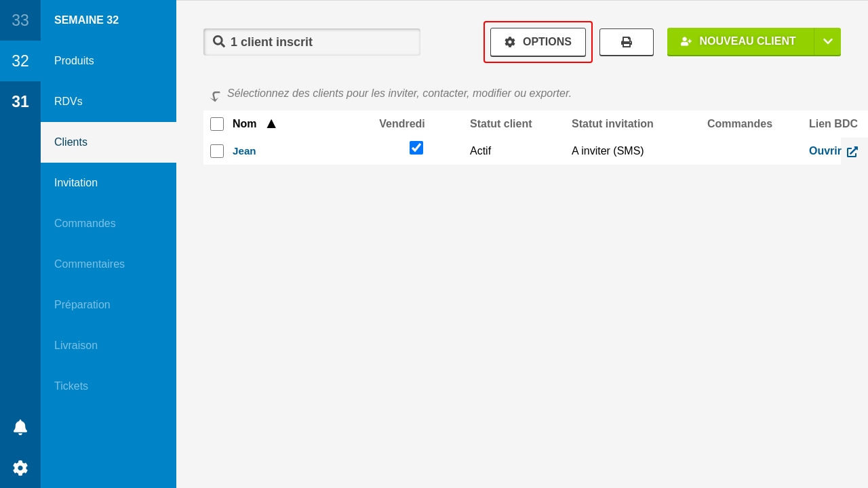The width and height of the screenshot is (868, 488).
Task: Click the Nom column sort arrow
Action: 271,124
